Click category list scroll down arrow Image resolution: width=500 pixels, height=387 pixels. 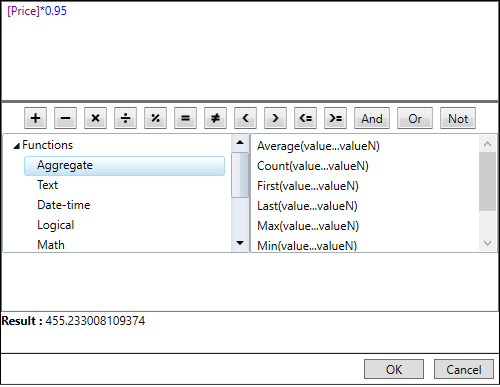tap(240, 243)
